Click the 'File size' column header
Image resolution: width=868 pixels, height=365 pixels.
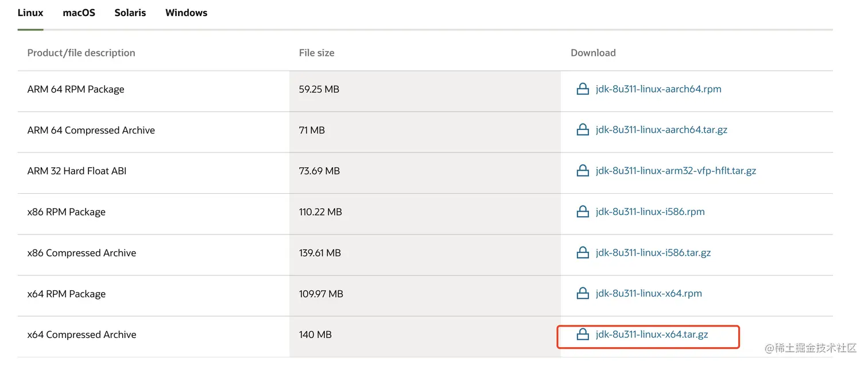point(317,52)
